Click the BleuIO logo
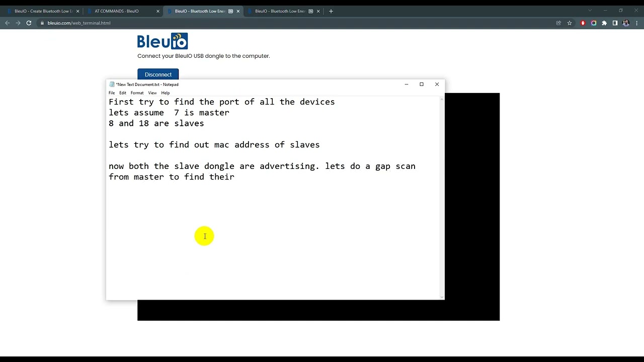The width and height of the screenshot is (644, 362). click(163, 41)
